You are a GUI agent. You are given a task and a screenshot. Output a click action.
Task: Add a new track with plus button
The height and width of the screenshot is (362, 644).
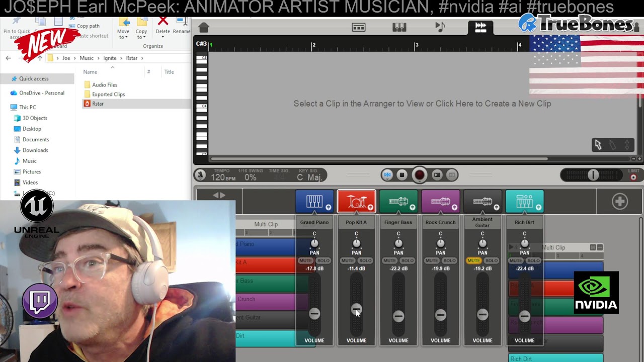[x=619, y=202]
